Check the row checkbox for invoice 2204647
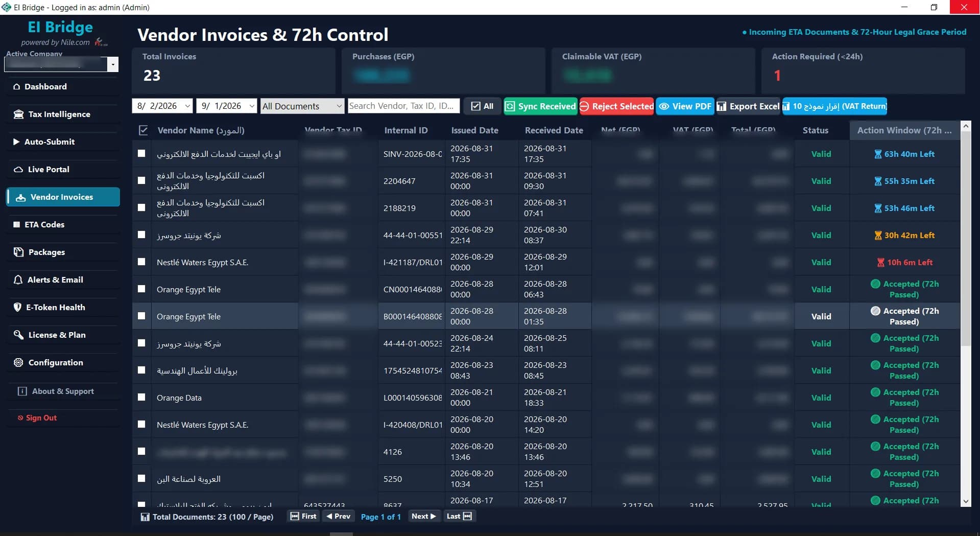The height and width of the screenshot is (536, 980). point(141,180)
